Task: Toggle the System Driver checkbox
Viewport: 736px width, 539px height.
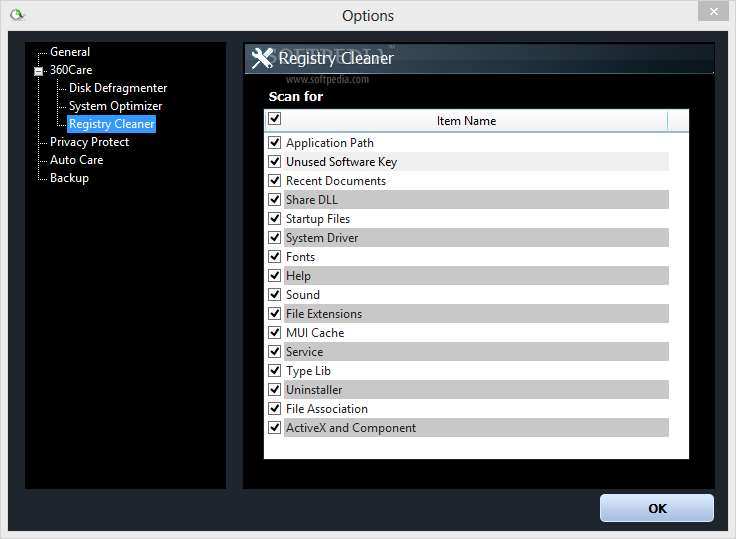Action: click(275, 238)
